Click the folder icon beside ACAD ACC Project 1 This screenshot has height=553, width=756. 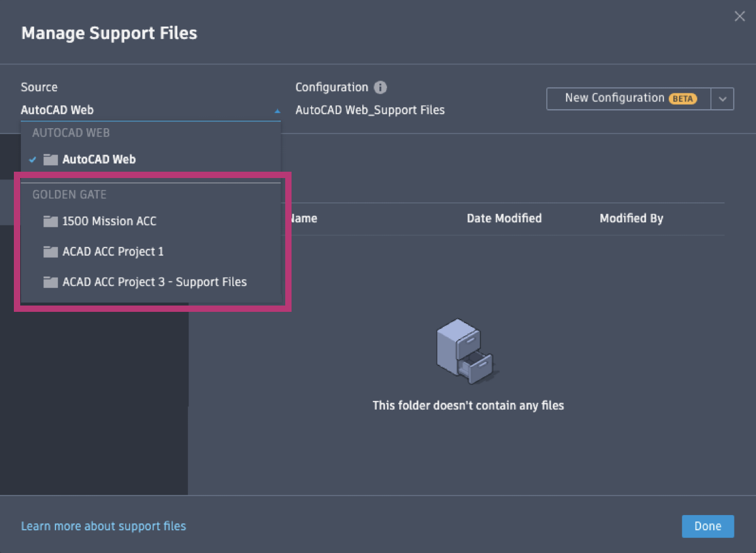pos(50,251)
